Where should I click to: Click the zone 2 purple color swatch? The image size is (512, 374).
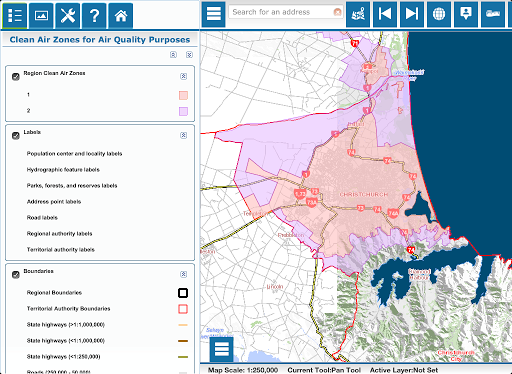coord(183,111)
